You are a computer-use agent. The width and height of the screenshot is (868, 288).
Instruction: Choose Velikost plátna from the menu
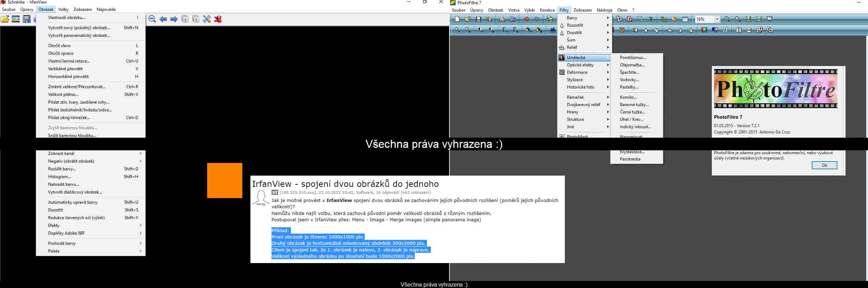click(91, 94)
